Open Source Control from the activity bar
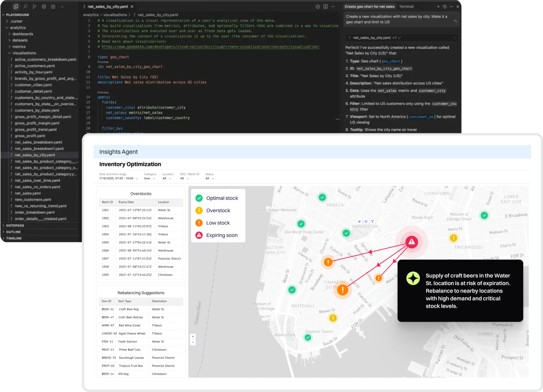The image size is (543, 392). click(x=35, y=6)
